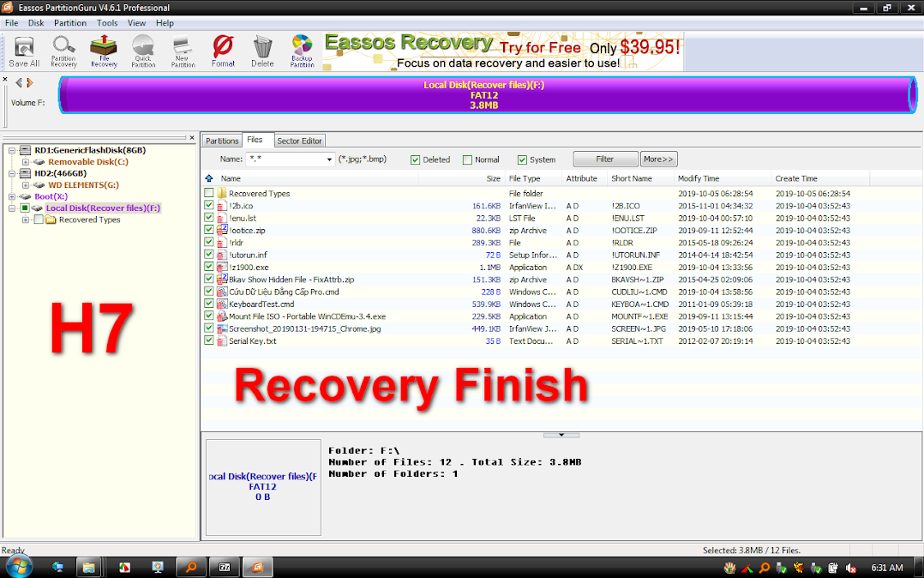The height and width of the screenshot is (578, 924).
Task: Click the partition info thumbnail box
Action: tap(263, 487)
